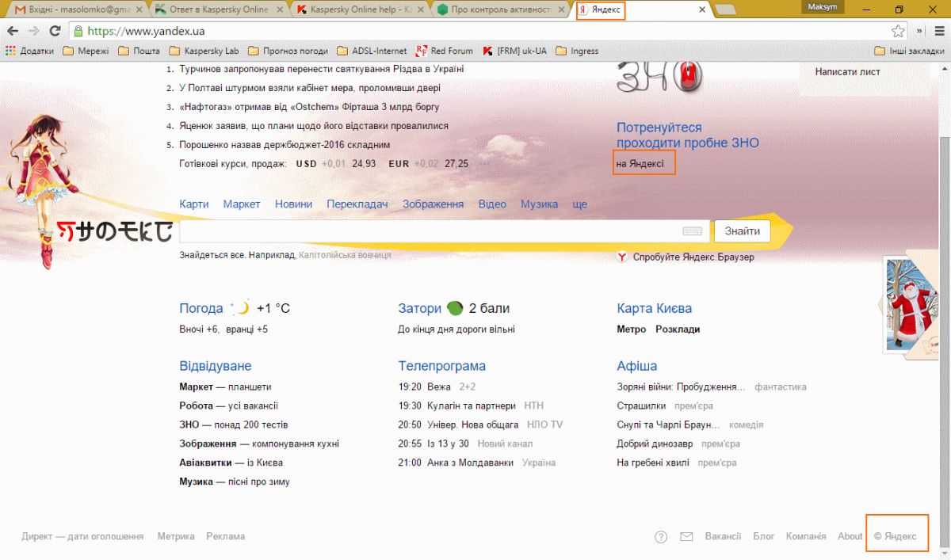
Task: Open the Ingress bookmarks folder
Action: click(577, 51)
